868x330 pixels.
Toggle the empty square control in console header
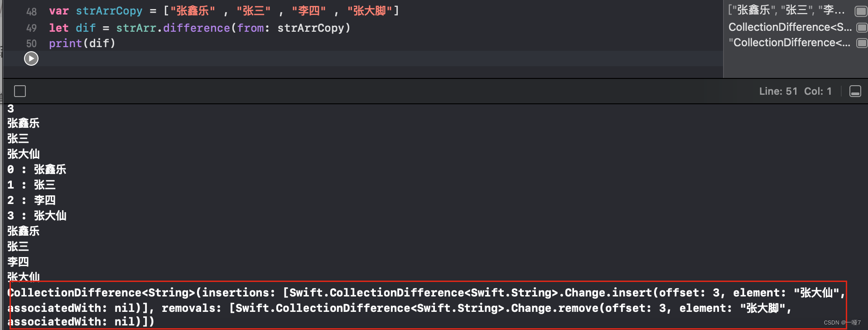(19, 91)
